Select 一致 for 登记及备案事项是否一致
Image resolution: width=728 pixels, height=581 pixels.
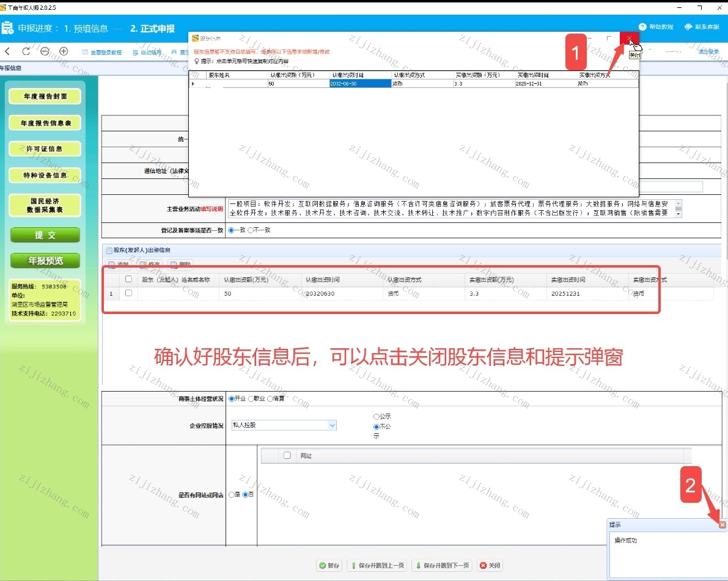point(231,230)
